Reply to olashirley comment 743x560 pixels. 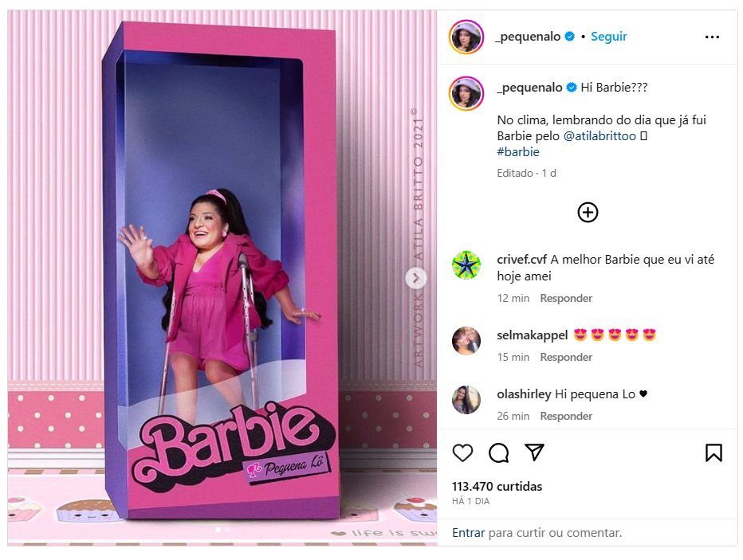pos(566,416)
